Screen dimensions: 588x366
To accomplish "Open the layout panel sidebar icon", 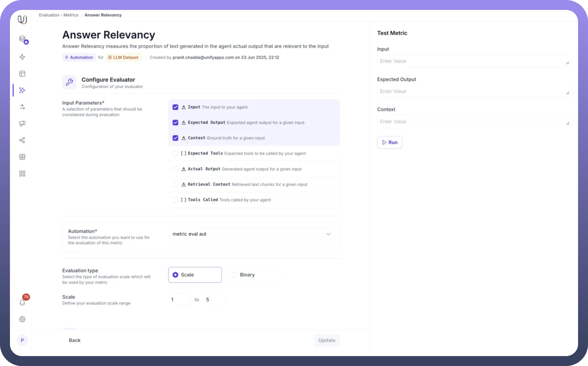I will tap(22, 74).
